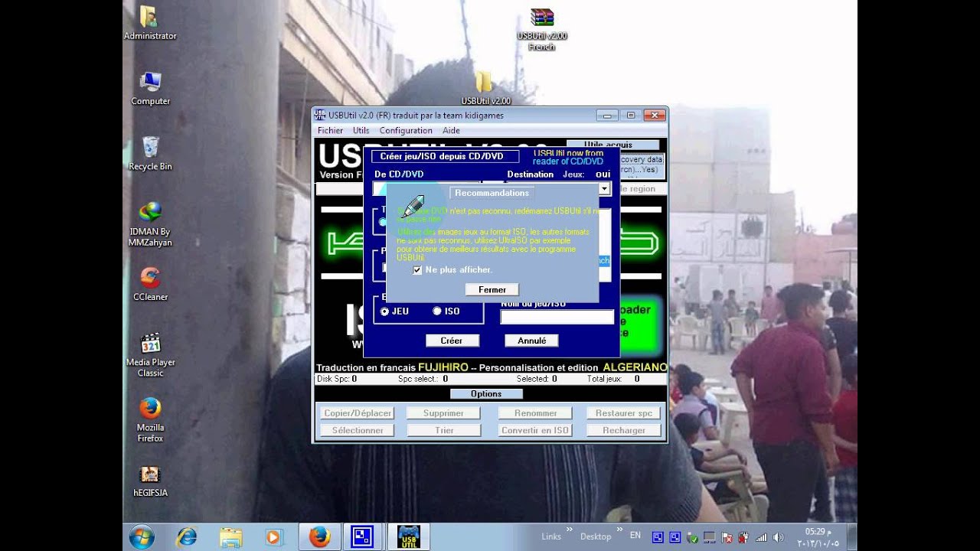Screen dimensions: 980x551
Task: Toggle the 'Ne plus afficher' checkbox
Action: click(x=417, y=270)
